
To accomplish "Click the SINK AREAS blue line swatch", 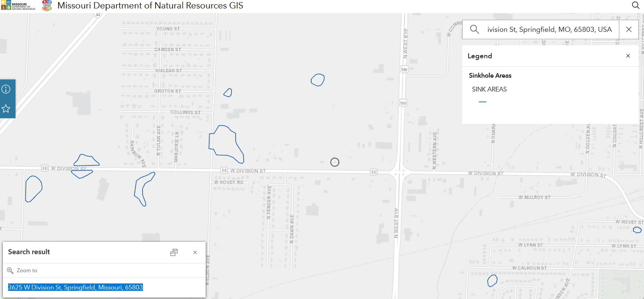I will coord(482,102).
